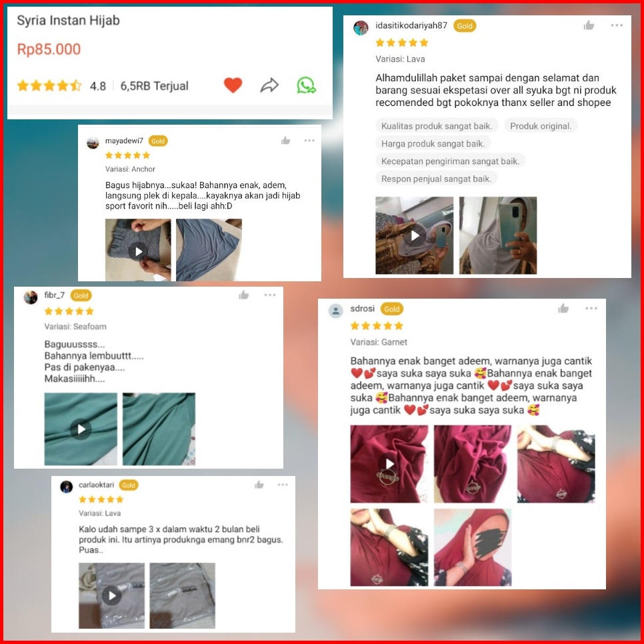Like the mayadewi7 review with thumbs up
This screenshot has height=644, width=644.
[x=285, y=141]
